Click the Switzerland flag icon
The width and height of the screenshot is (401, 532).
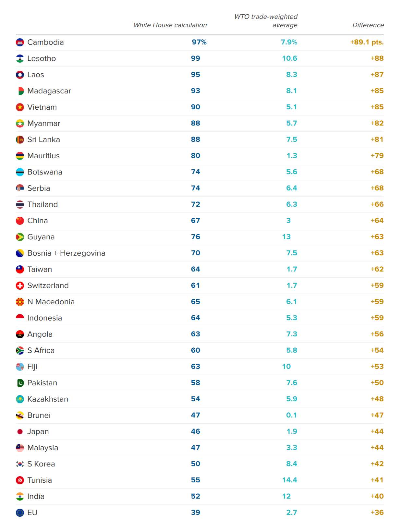click(20, 285)
